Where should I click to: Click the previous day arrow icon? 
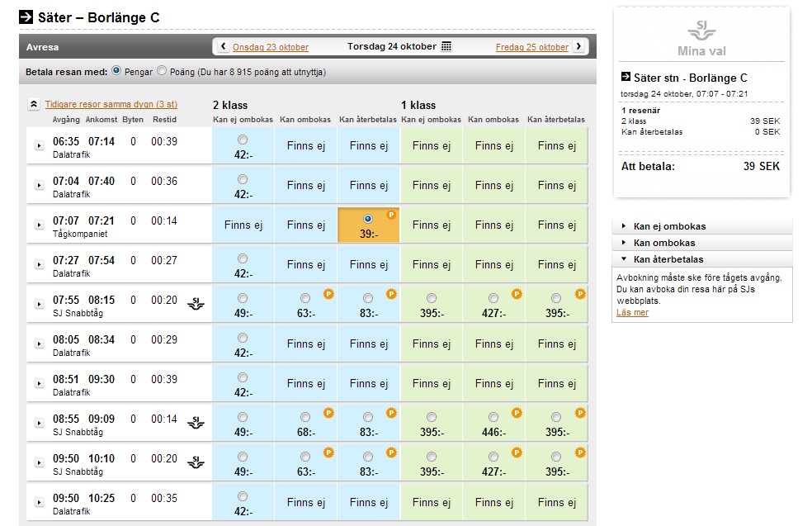tap(223, 47)
